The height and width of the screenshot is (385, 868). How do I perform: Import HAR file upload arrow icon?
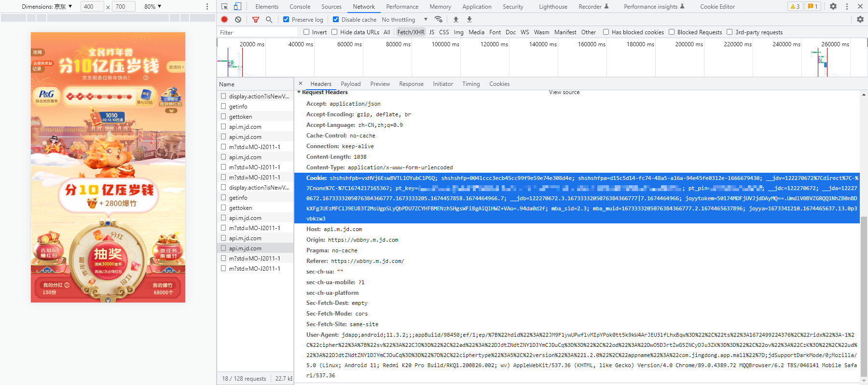pos(456,19)
